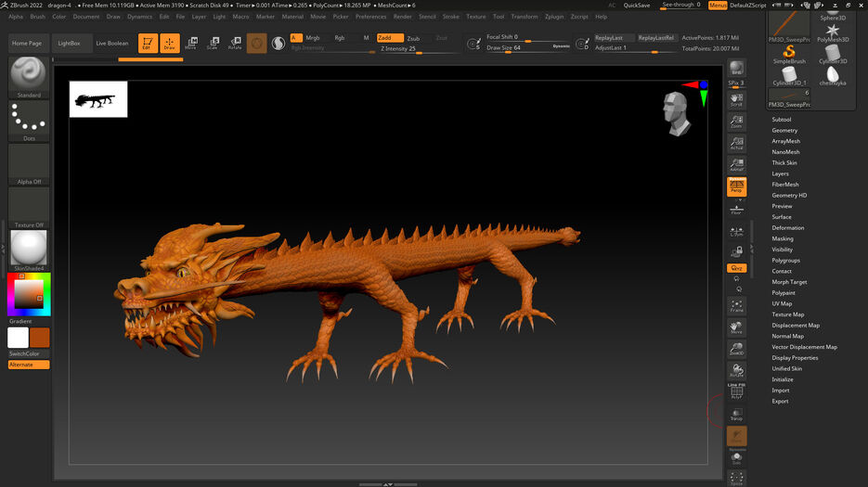Toggle Perspective (Persp) view mode
The width and height of the screenshot is (868, 487).
coord(736,186)
